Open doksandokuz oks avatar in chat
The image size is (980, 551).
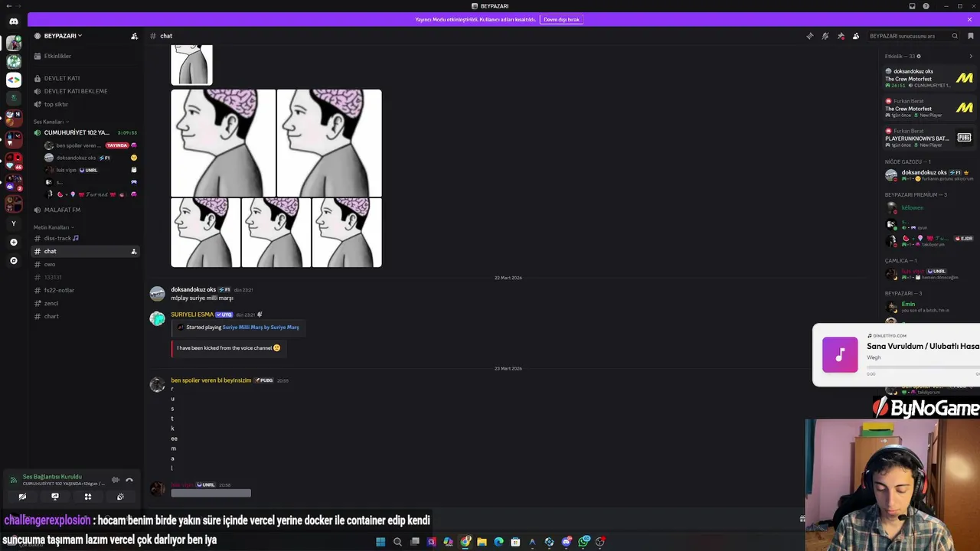[157, 294]
